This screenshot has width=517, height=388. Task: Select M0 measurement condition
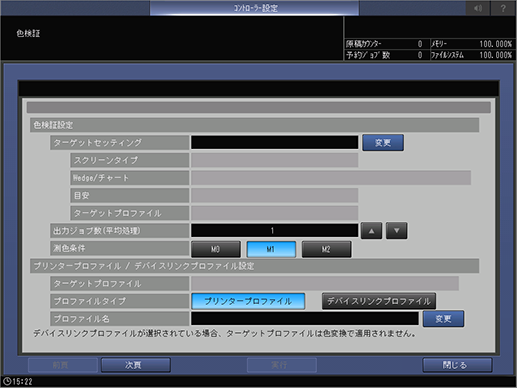[x=216, y=249]
